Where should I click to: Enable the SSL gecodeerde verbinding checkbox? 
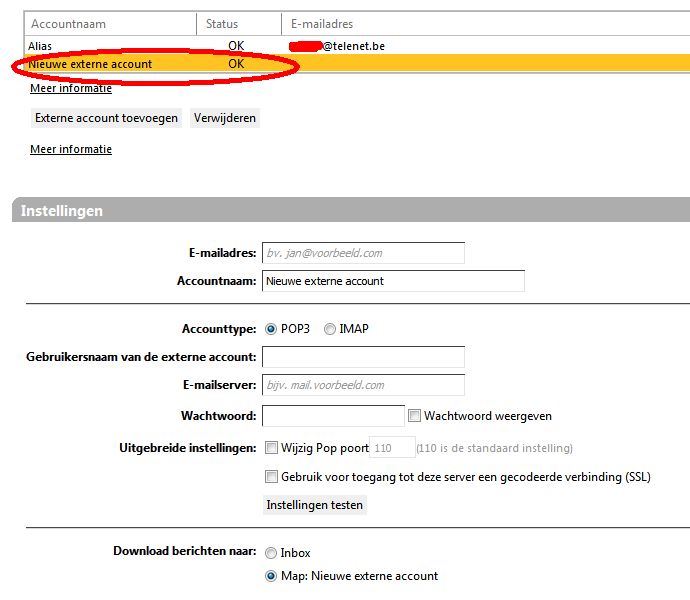tap(271, 477)
